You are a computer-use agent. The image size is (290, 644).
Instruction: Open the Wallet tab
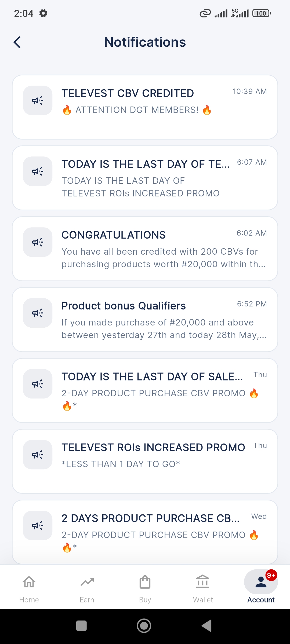point(203,589)
